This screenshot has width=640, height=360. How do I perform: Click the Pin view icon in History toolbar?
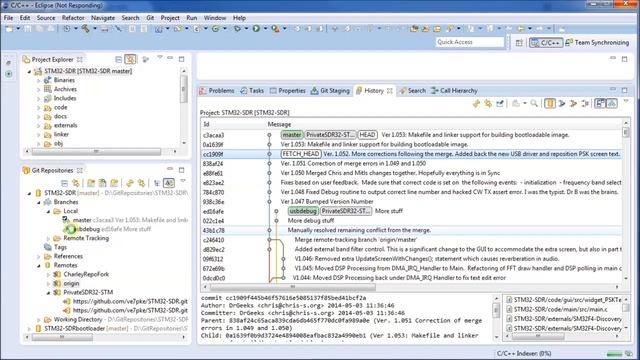point(500,103)
